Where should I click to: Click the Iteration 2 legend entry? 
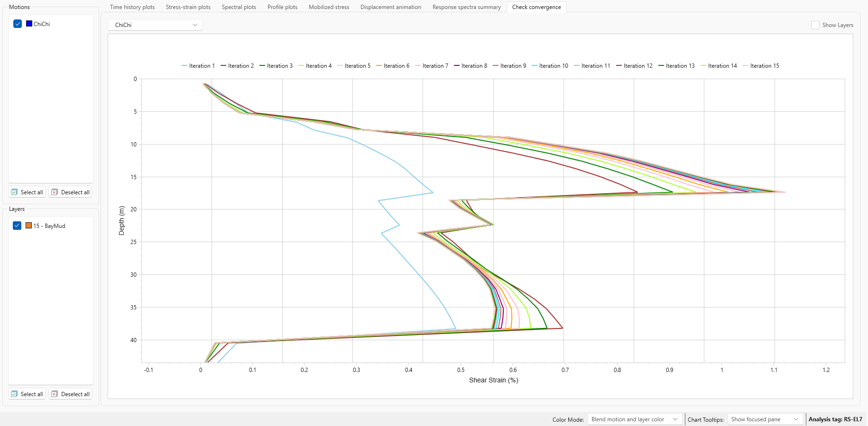click(x=237, y=66)
